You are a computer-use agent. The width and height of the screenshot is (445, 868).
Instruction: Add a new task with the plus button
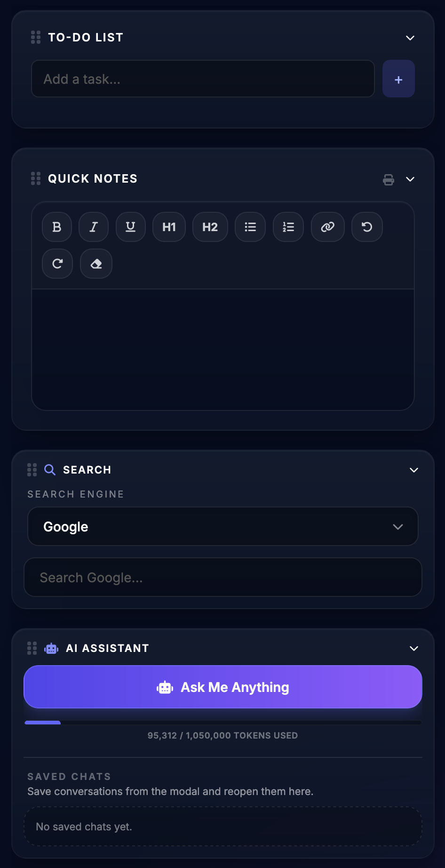[x=398, y=79]
